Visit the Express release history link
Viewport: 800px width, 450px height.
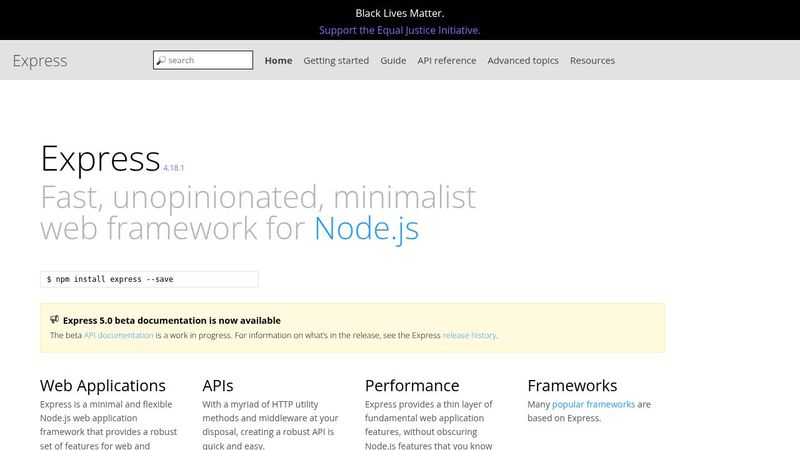click(x=469, y=336)
